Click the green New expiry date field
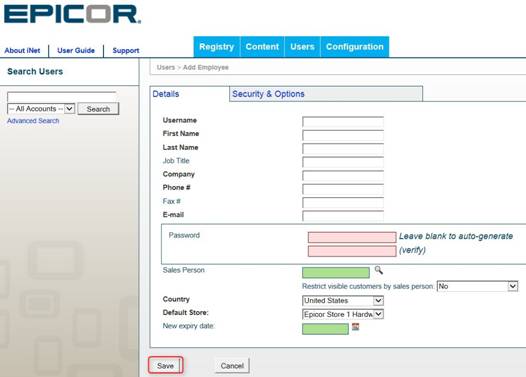 [x=325, y=329]
